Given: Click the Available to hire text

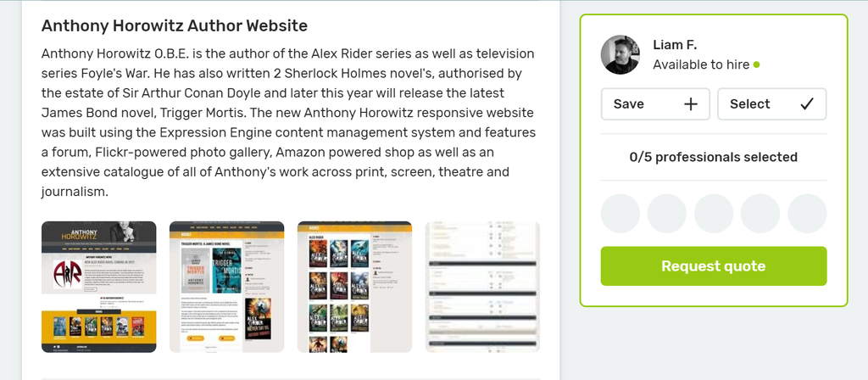Looking at the screenshot, I should (701, 64).
